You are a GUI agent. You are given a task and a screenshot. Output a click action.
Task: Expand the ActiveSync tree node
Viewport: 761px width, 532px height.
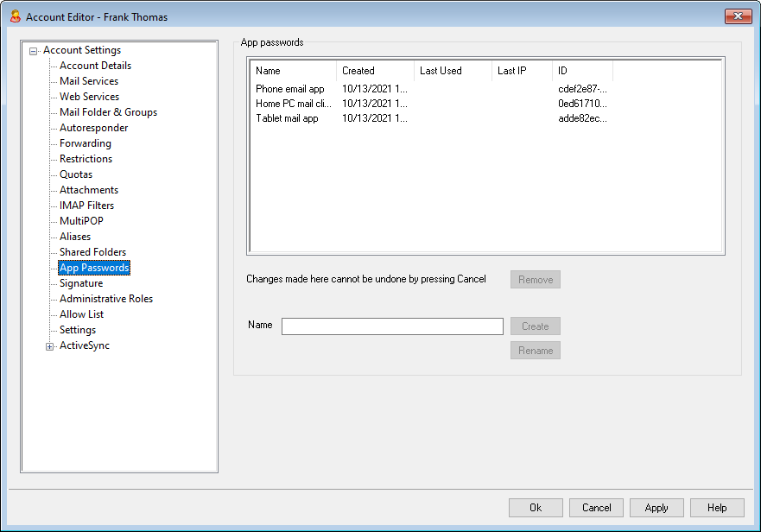tap(50, 346)
